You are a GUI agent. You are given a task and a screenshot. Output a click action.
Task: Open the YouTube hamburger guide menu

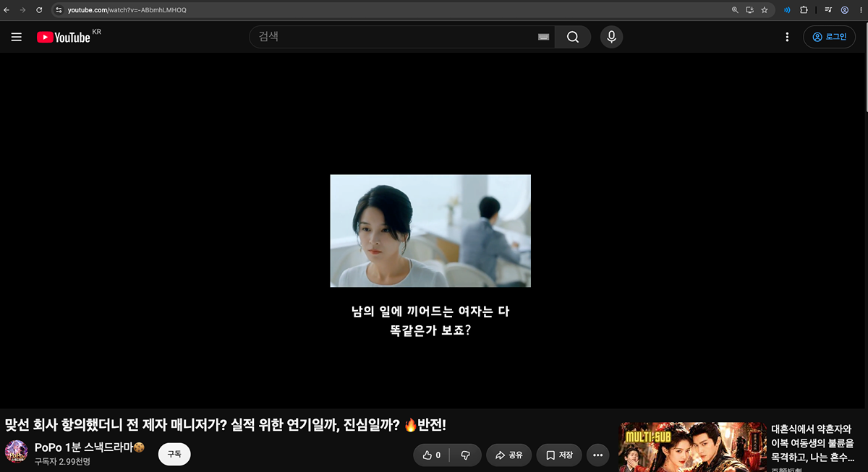click(17, 37)
